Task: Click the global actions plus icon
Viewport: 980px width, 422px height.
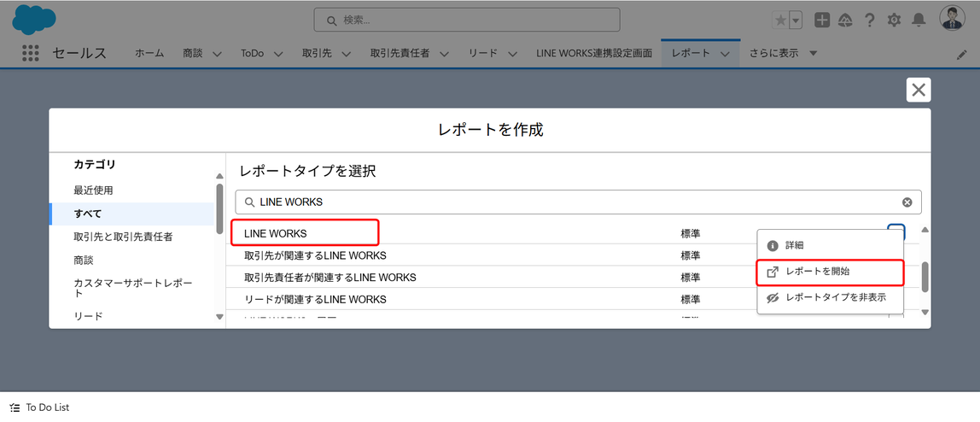Action: (x=822, y=20)
